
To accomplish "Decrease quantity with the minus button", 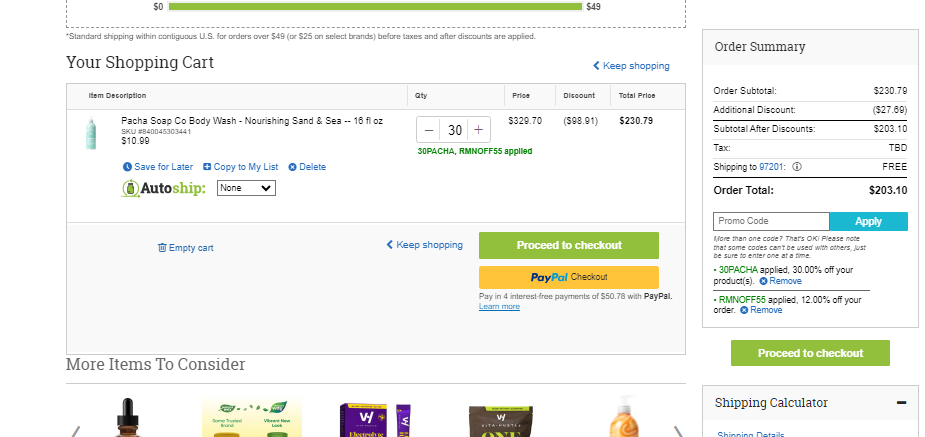I will click(x=429, y=130).
